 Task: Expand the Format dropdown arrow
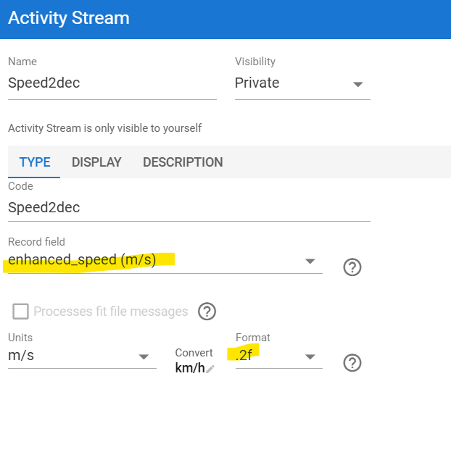(x=310, y=356)
